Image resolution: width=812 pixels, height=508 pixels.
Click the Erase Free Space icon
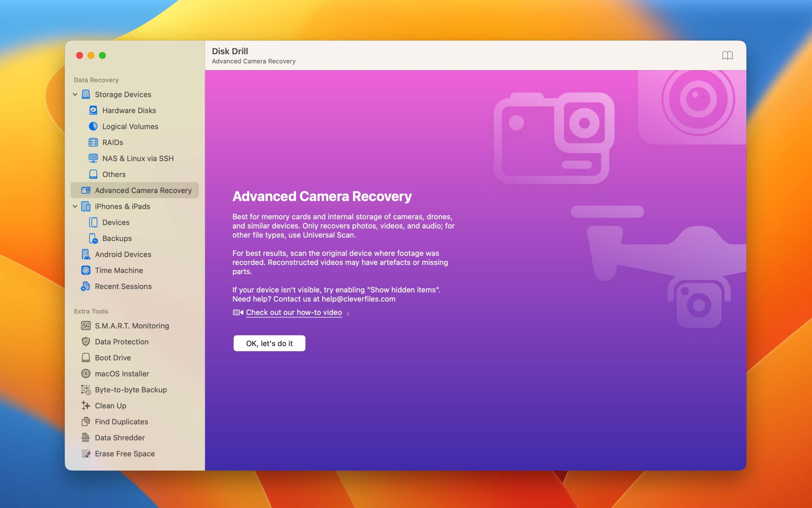(86, 454)
